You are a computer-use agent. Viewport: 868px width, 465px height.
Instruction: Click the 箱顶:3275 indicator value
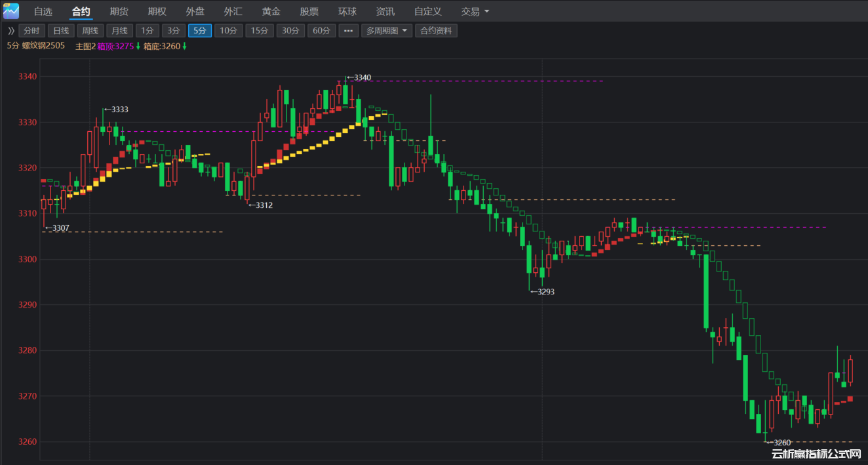click(x=115, y=47)
